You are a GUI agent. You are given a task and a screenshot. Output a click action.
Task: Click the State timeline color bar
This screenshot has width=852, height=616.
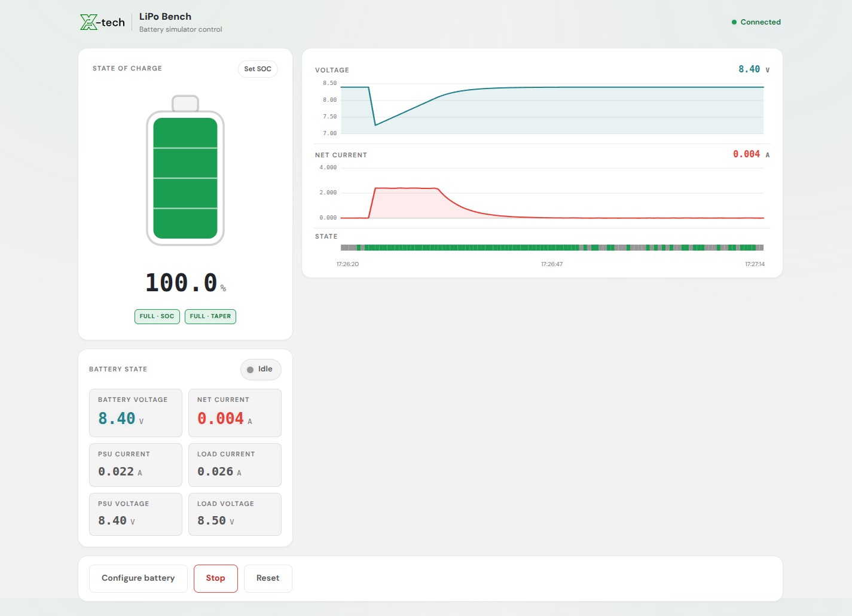point(552,248)
